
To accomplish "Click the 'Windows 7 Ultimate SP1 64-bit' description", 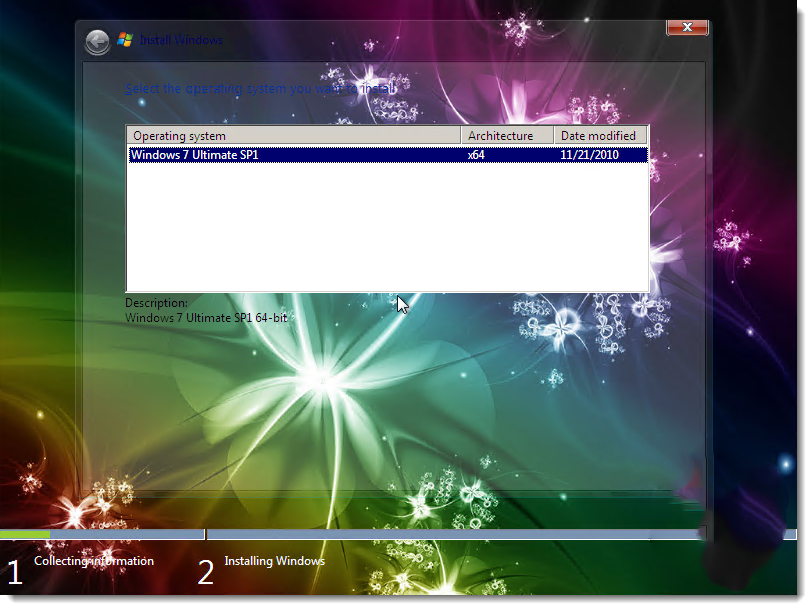I will tap(206, 318).
